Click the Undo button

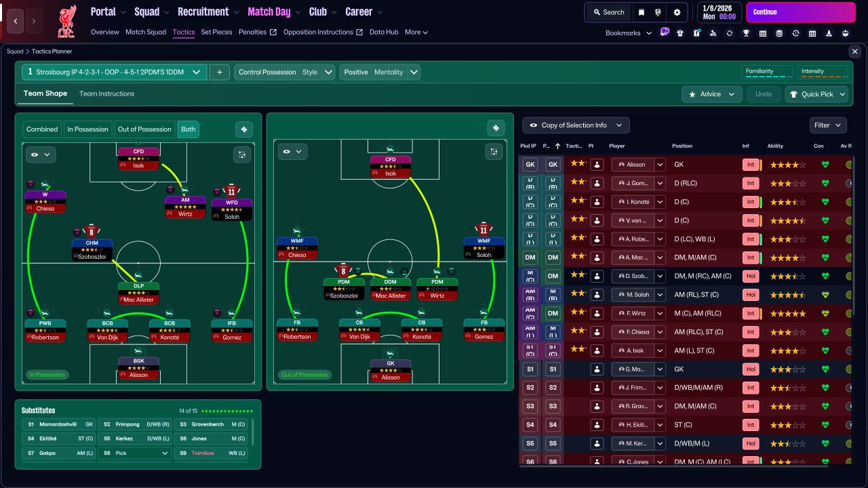point(764,94)
